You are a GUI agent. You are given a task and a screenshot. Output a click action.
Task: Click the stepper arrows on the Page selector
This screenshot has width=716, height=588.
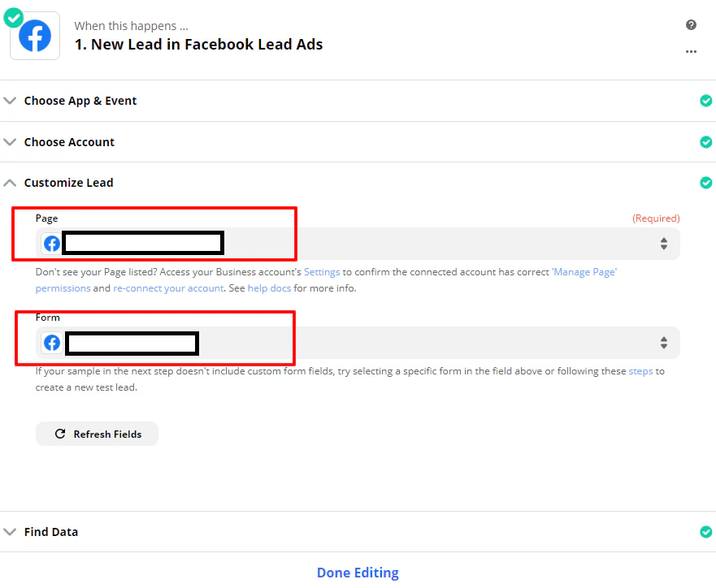[664, 243]
